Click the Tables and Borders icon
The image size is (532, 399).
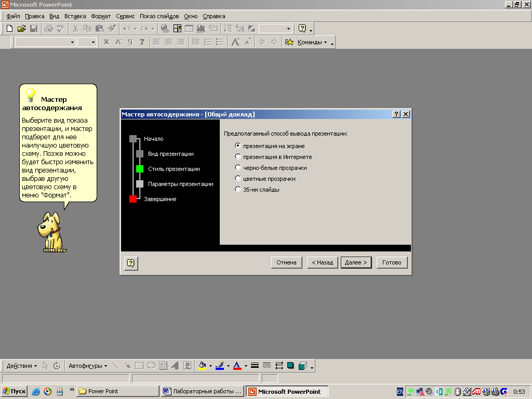[177, 29]
